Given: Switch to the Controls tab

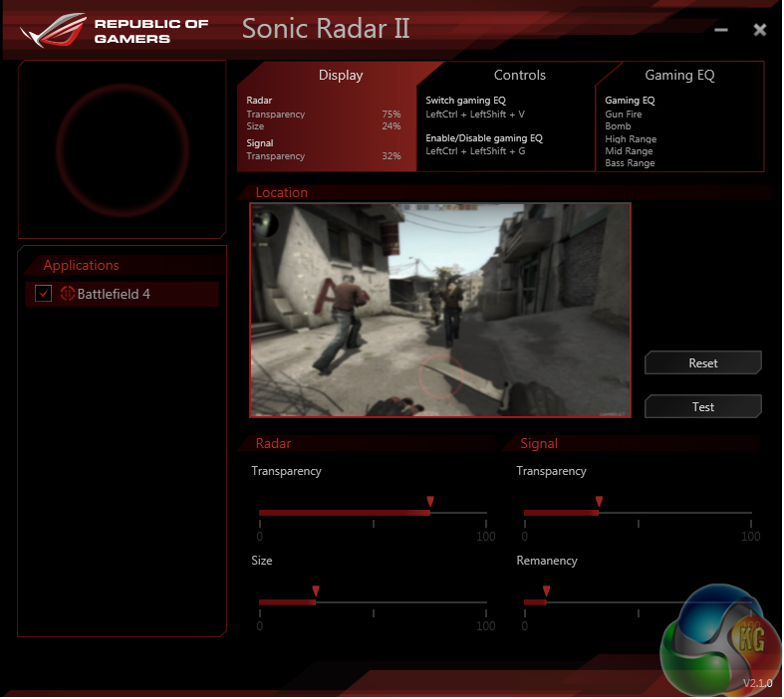Looking at the screenshot, I should click(519, 76).
